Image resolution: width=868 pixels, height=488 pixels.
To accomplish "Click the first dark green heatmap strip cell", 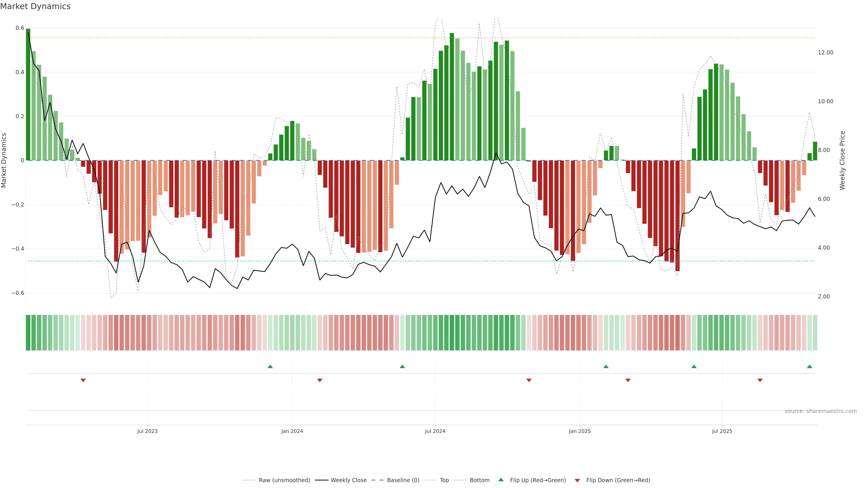I will (28, 332).
